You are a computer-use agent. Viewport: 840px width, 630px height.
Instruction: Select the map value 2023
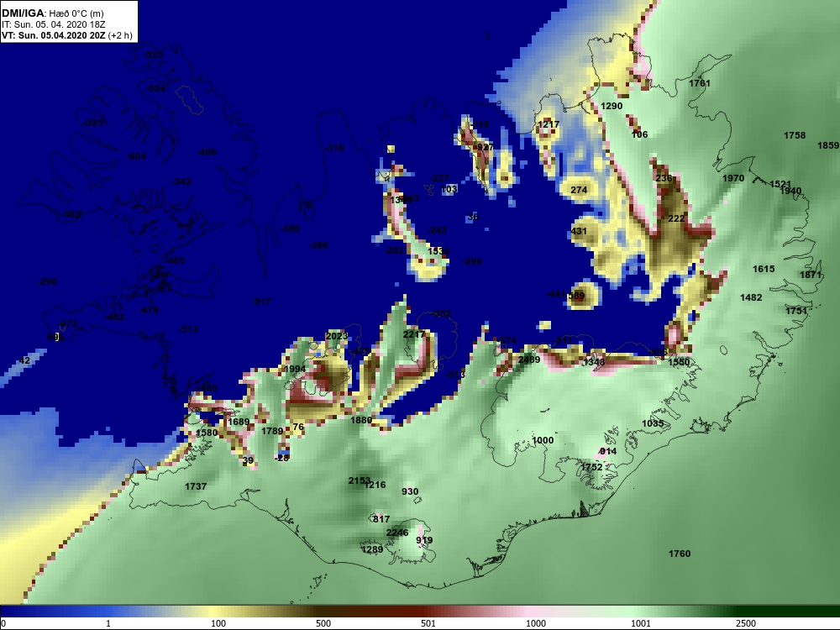click(x=337, y=337)
